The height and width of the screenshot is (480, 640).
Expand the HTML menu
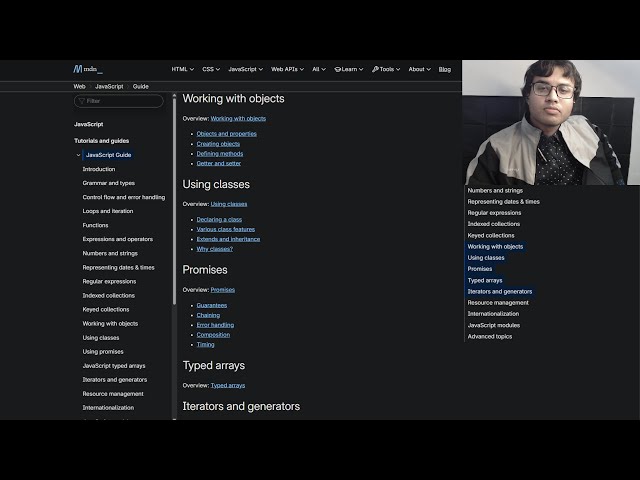(x=182, y=69)
